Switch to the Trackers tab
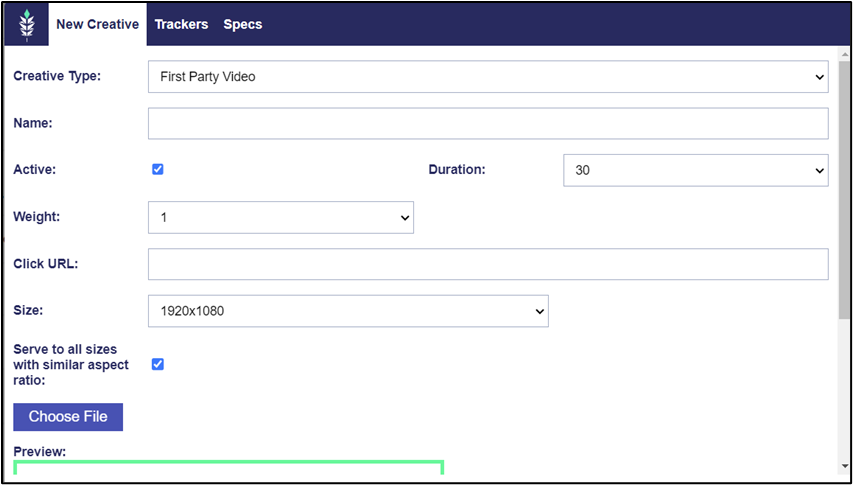Viewport: 853px width, 485px height. pos(181,24)
